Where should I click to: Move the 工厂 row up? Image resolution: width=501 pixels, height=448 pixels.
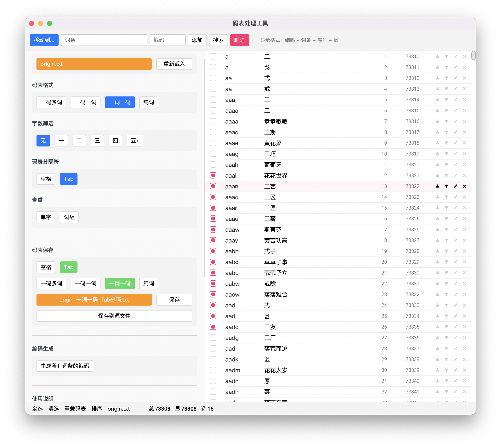click(x=437, y=338)
